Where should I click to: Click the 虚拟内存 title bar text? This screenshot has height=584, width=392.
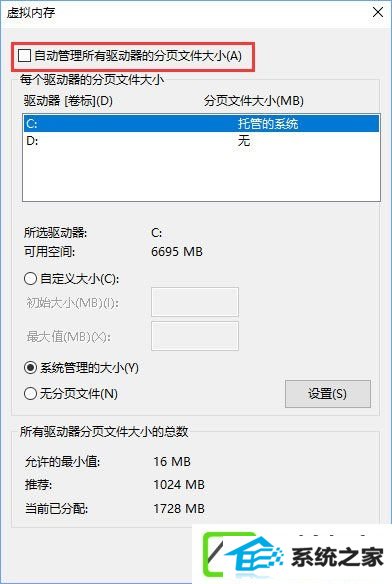point(31,13)
